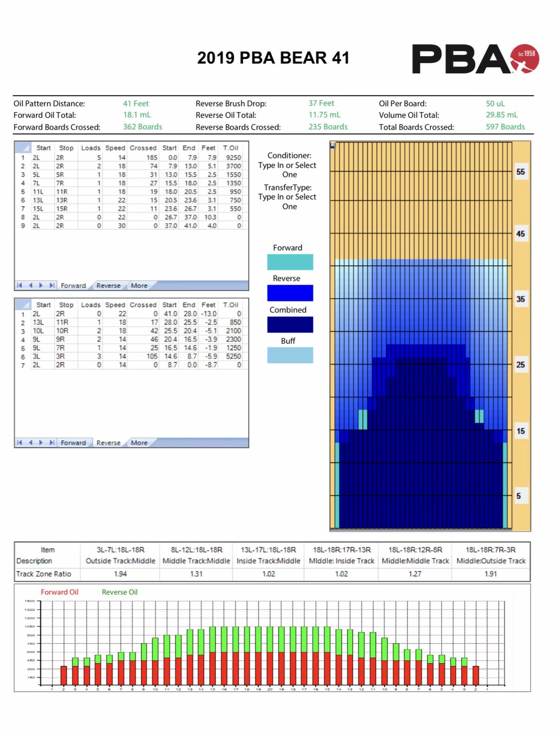Click the '15' lane distance marker
Screen dimensions: 560x735
(521, 431)
